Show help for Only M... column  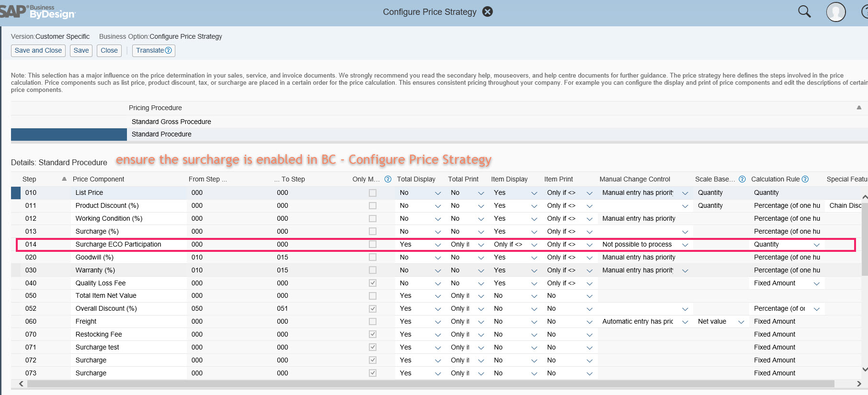(388, 179)
